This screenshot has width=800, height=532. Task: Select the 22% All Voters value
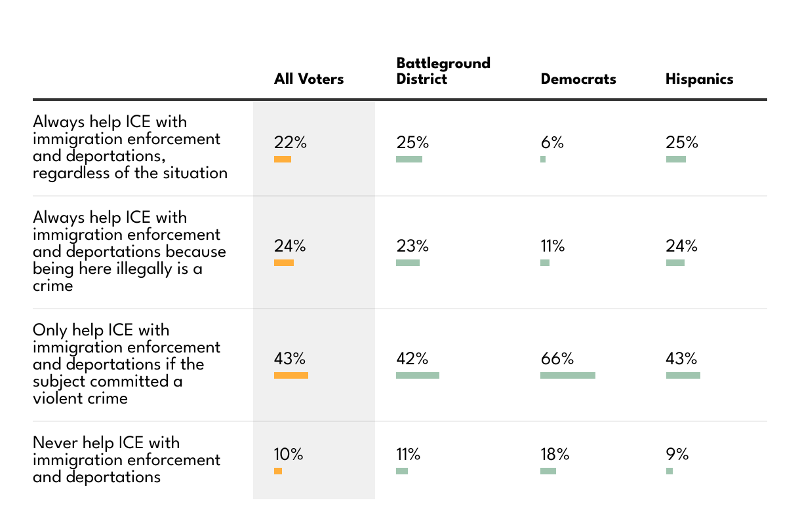tap(290, 143)
